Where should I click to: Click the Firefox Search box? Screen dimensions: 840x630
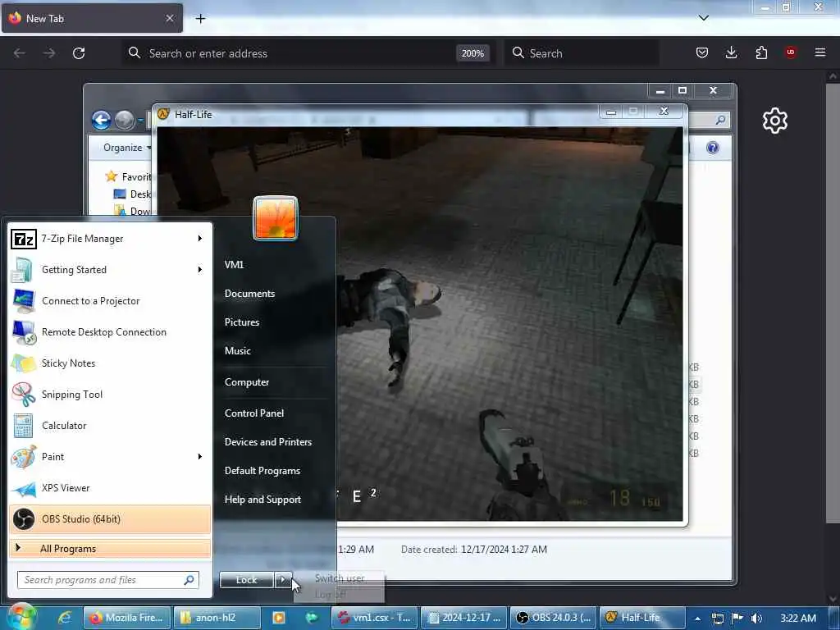582,53
